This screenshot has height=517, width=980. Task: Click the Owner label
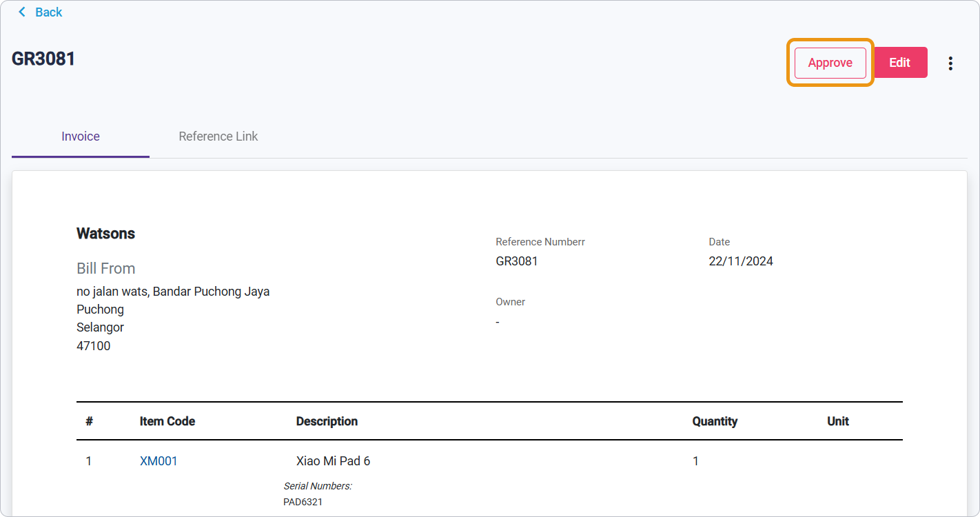pyautogui.click(x=511, y=302)
